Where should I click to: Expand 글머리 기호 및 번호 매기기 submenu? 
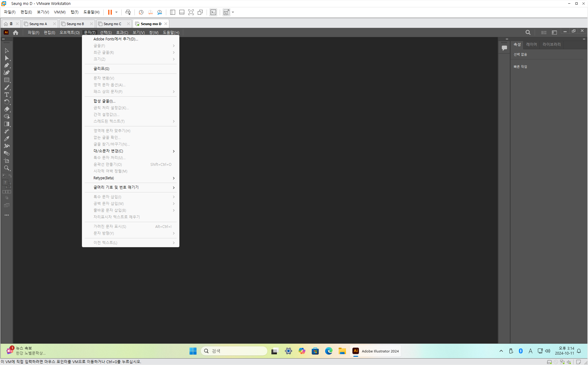pos(130,187)
